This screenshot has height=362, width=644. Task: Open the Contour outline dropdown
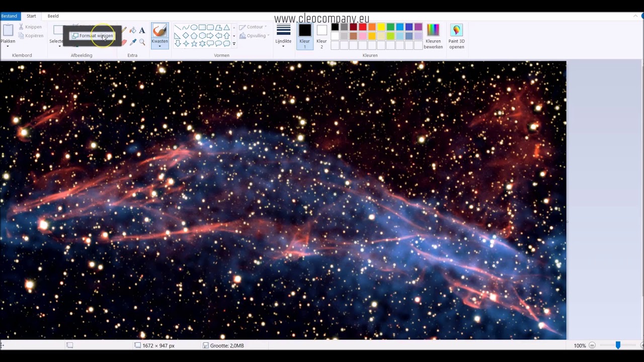[253, 27]
